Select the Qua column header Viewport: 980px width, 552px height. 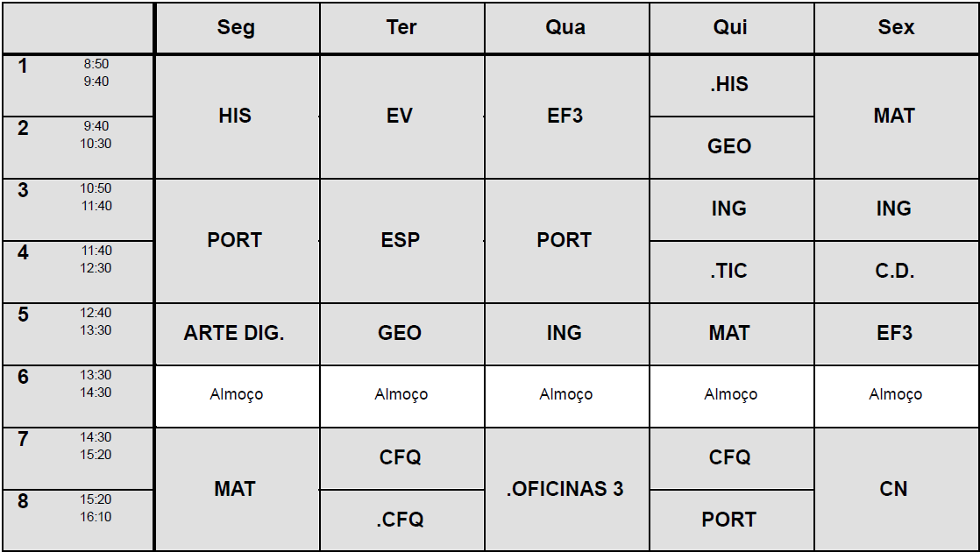565,28
